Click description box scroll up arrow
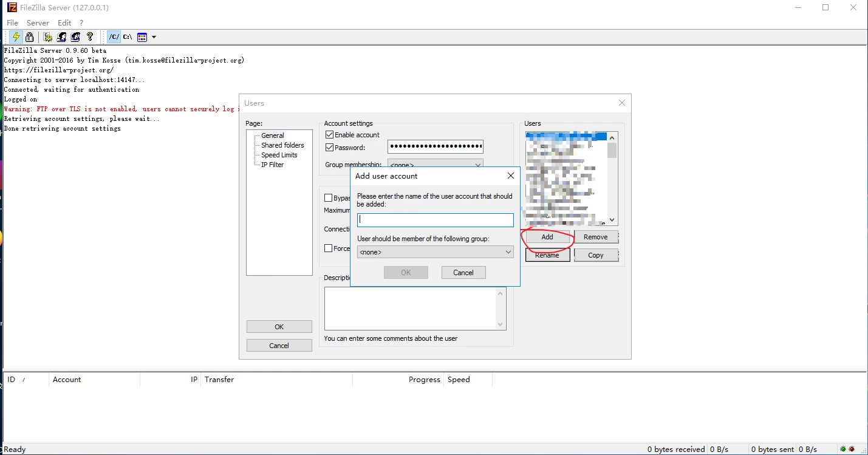This screenshot has height=455, width=868. coord(501,293)
